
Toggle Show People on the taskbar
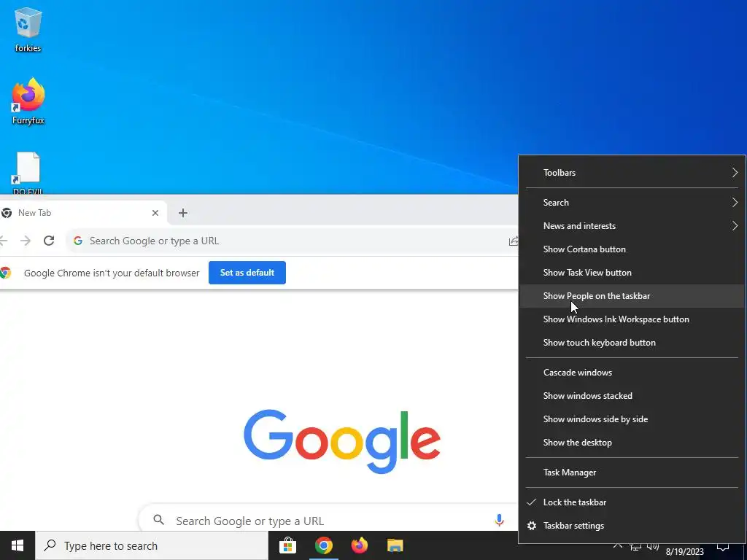(x=632, y=296)
